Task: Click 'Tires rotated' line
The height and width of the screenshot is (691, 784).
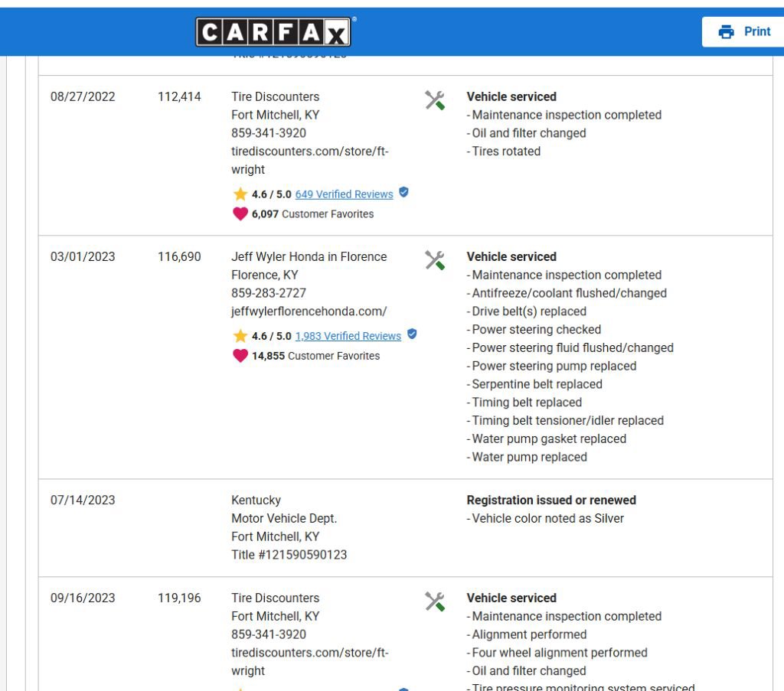Action: [504, 152]
